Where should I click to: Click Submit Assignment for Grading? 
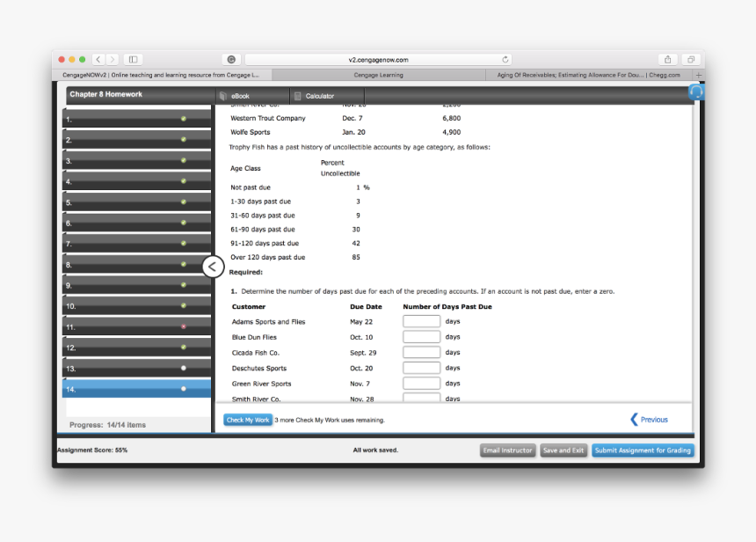[x=643, y=450]
